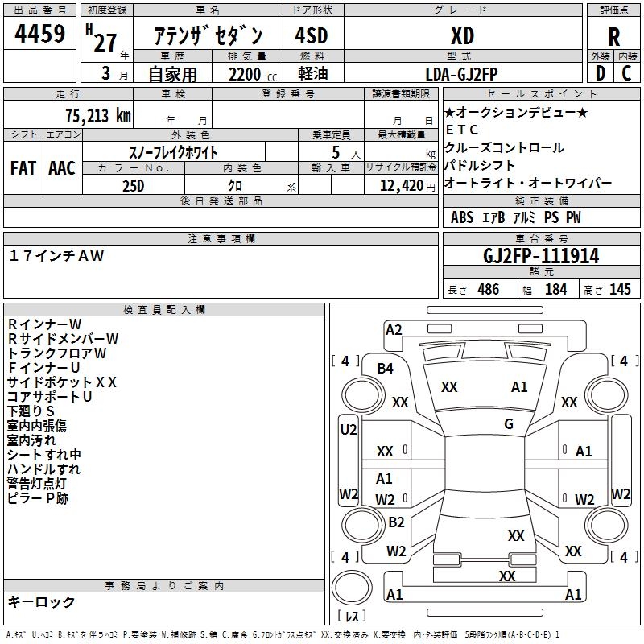Click inspector note RサイドメンバーW
This screenshot has height=644, width=644.
(63, 338)
